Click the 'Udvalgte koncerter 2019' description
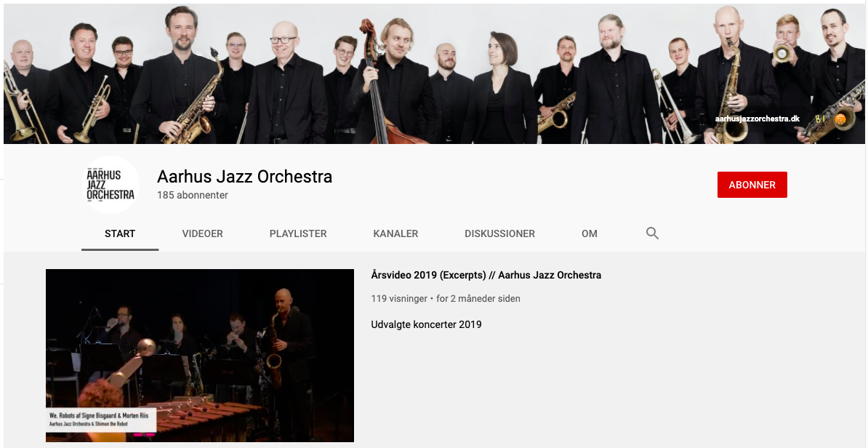 pos(426,324)
